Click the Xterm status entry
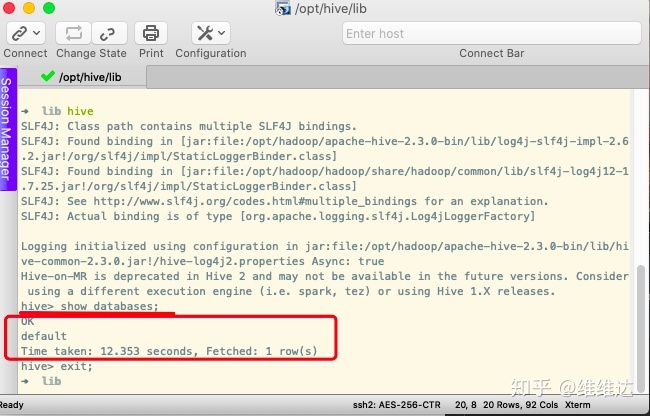The image size is (650, 416). click(577, 405)
